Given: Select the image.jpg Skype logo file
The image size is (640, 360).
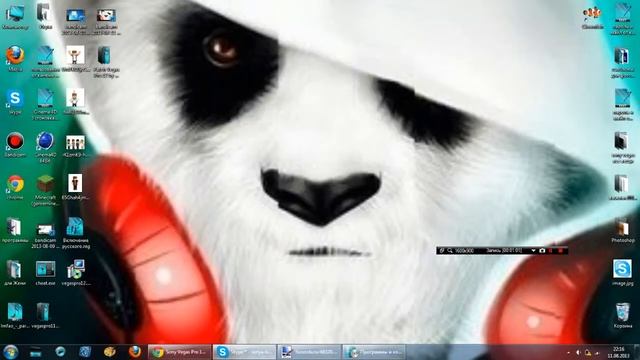Looking at the screenshot, I should [623, 272].
